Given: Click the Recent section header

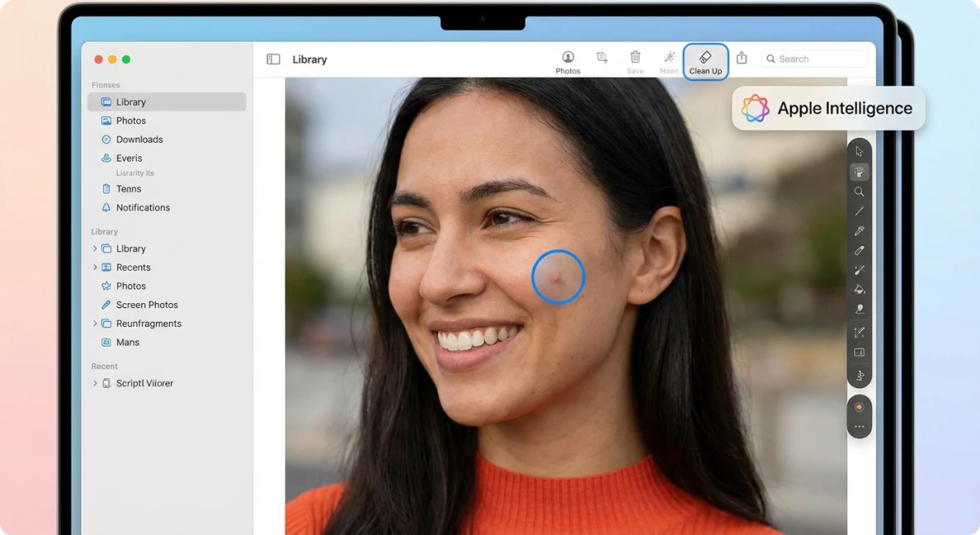Looking at the screenshot, I should point(105,366).
